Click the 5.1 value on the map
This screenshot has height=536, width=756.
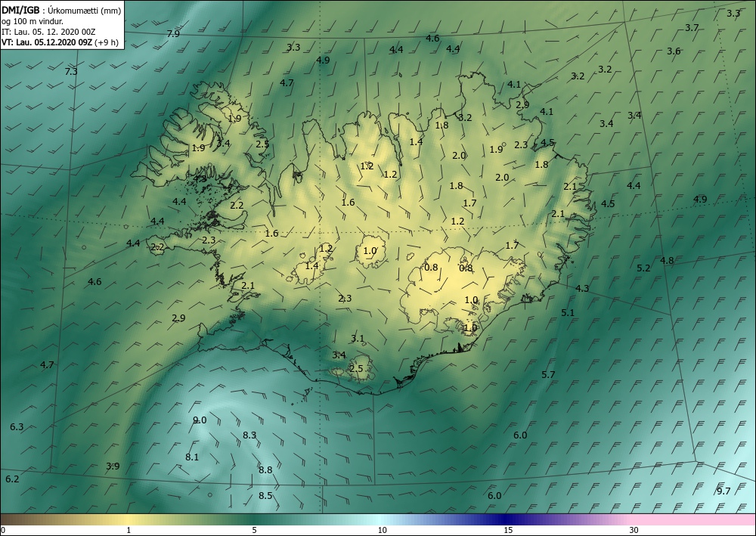pyautogui.click(x=568, y=312)
